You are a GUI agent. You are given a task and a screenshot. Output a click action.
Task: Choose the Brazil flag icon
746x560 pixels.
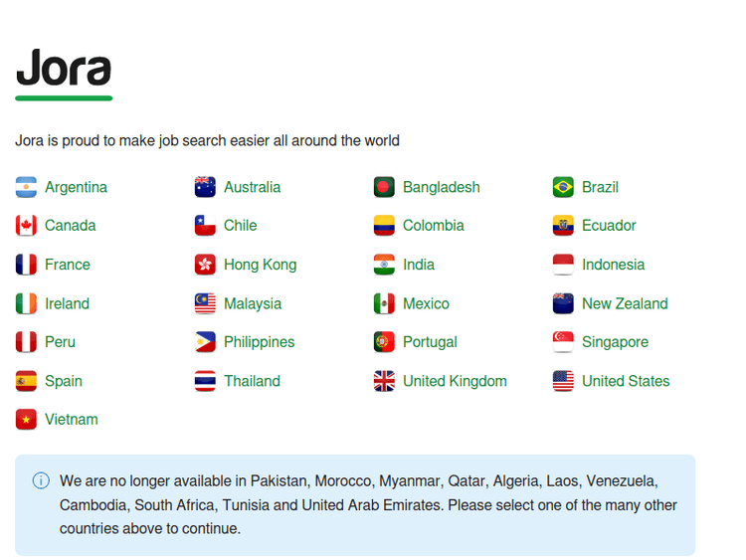coord(563,187)
